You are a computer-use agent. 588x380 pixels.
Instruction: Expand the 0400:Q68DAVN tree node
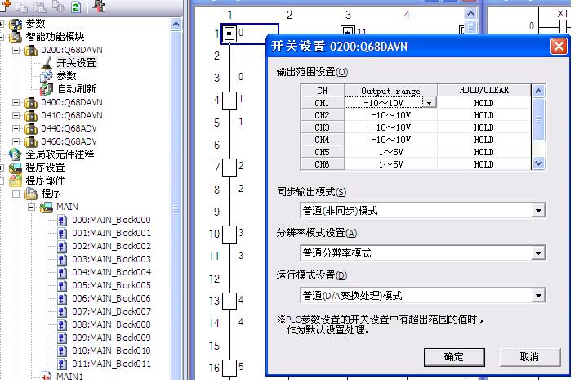[17, 102]
